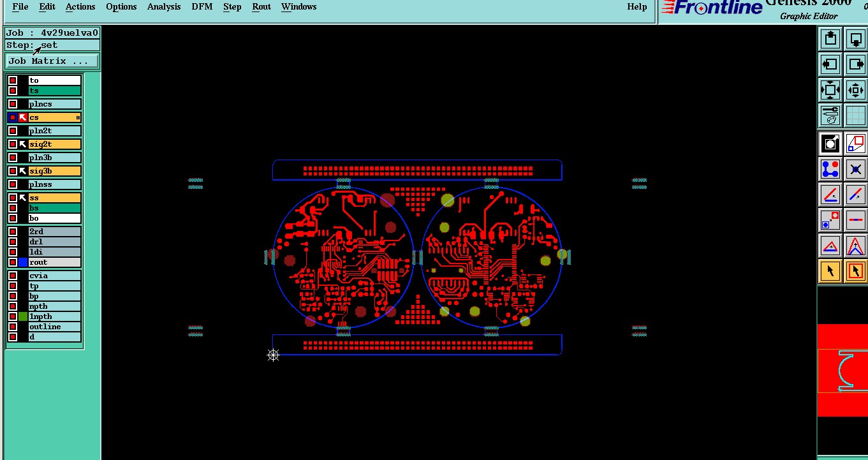Click the blue connected dots net icon
This screenshot has width=868, height=460.
(830, 169)
